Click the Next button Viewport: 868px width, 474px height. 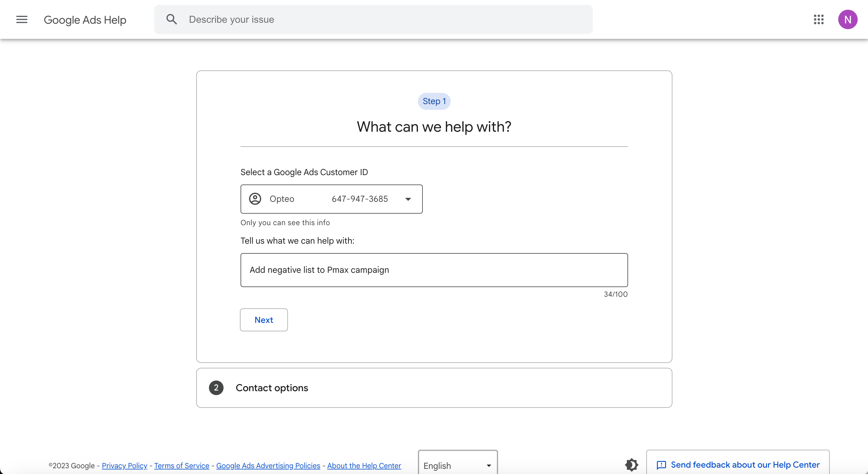point(264,320)
